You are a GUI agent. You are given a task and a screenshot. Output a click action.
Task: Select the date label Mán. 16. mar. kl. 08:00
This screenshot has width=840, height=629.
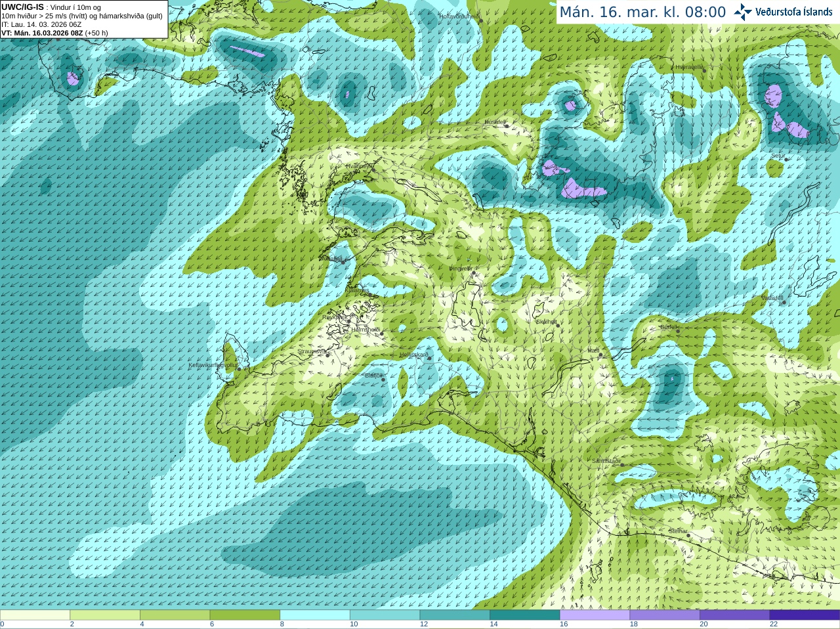642,12
